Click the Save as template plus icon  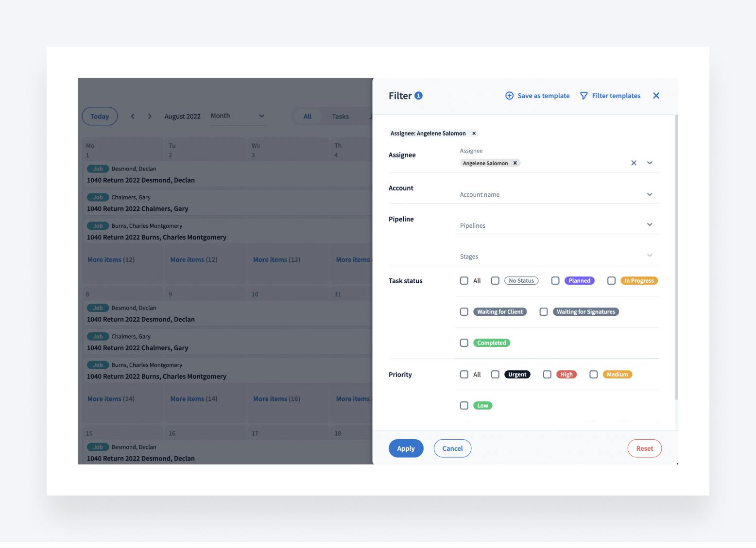(x=509, y=96)
